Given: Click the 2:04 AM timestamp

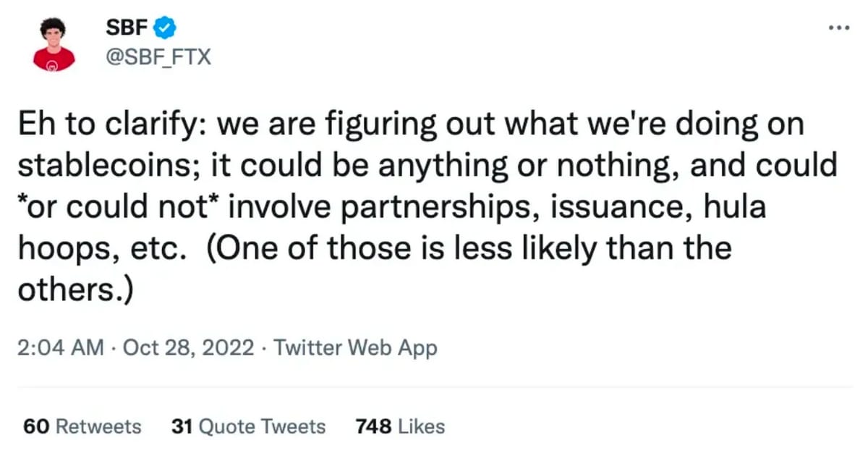Looking at the screenshot, I should coord(60,348).
